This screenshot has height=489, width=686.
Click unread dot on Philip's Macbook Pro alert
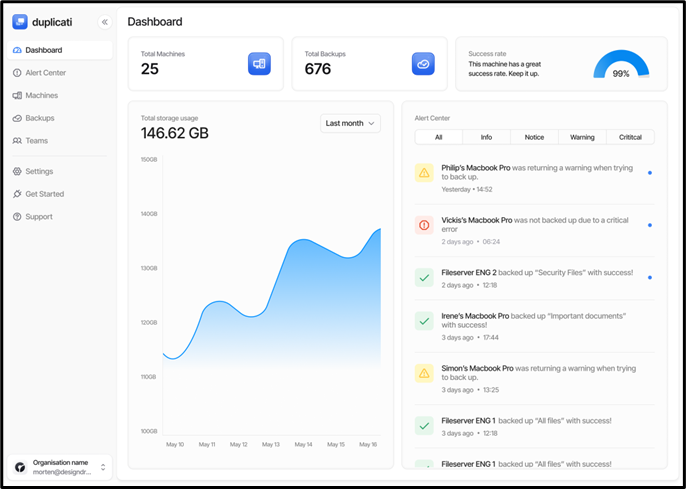point(650,173)
